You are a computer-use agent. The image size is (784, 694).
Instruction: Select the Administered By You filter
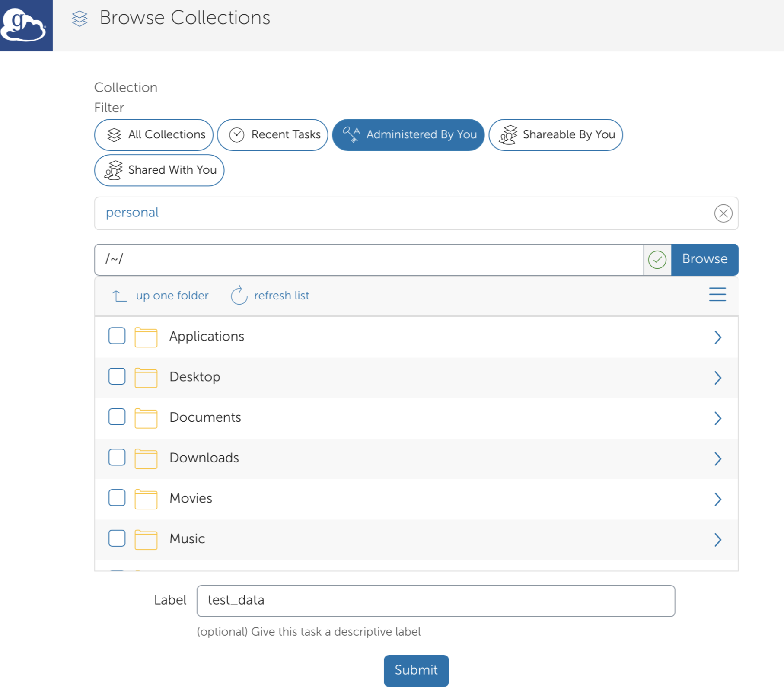pyautogui.click(x=408, y=135)
